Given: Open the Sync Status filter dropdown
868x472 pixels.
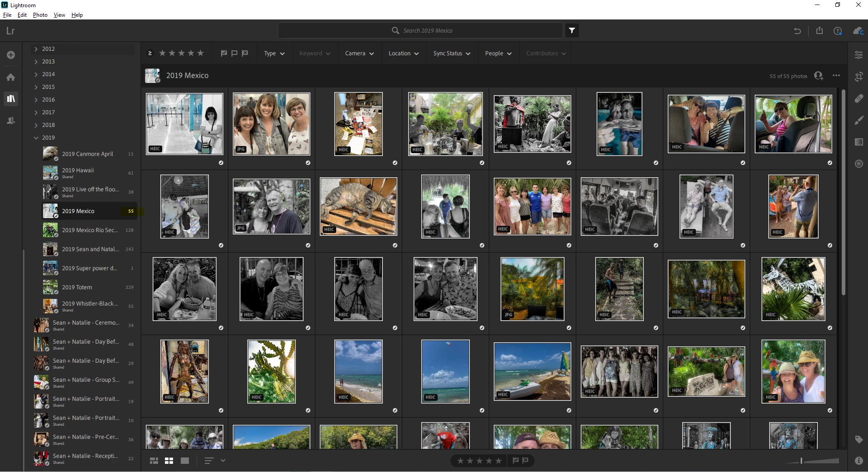Looking at the screenshot, I should click(x=452, y=53).
